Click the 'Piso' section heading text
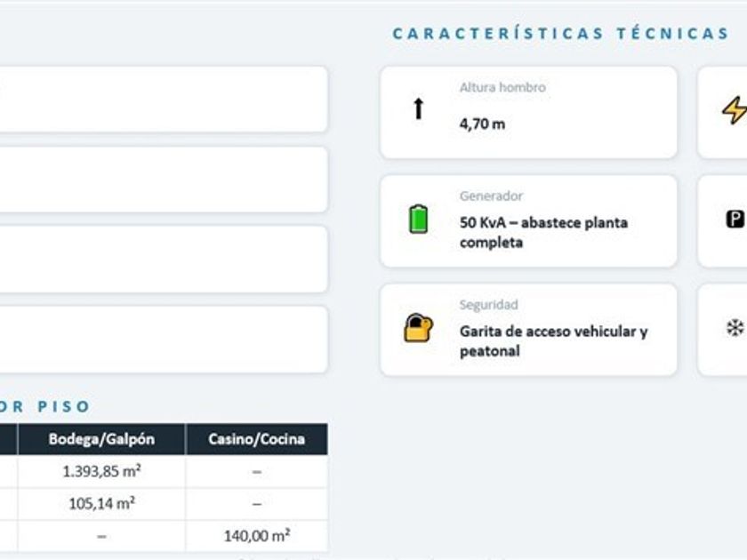 [63, 407]
